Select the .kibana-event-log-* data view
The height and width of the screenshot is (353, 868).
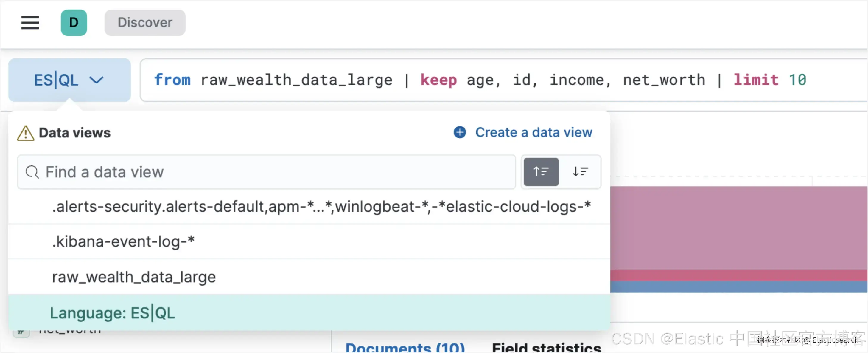point(123,241)
